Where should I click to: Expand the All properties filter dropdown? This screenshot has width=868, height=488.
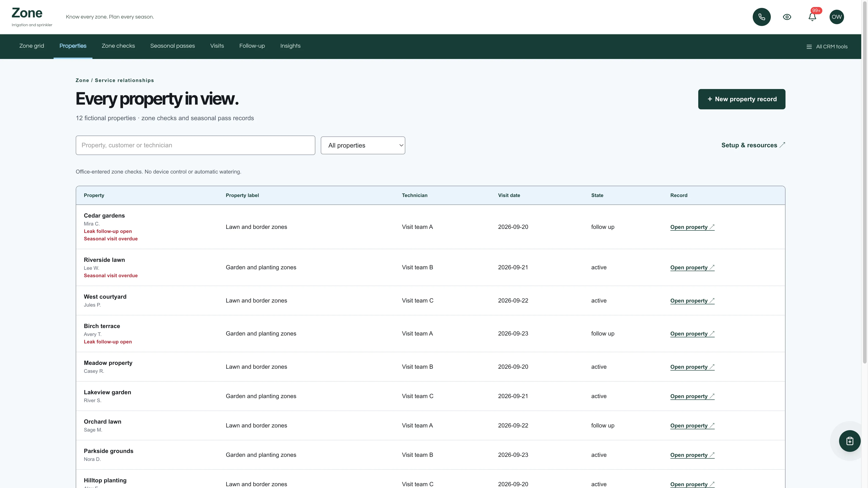(x=363, y=145)
